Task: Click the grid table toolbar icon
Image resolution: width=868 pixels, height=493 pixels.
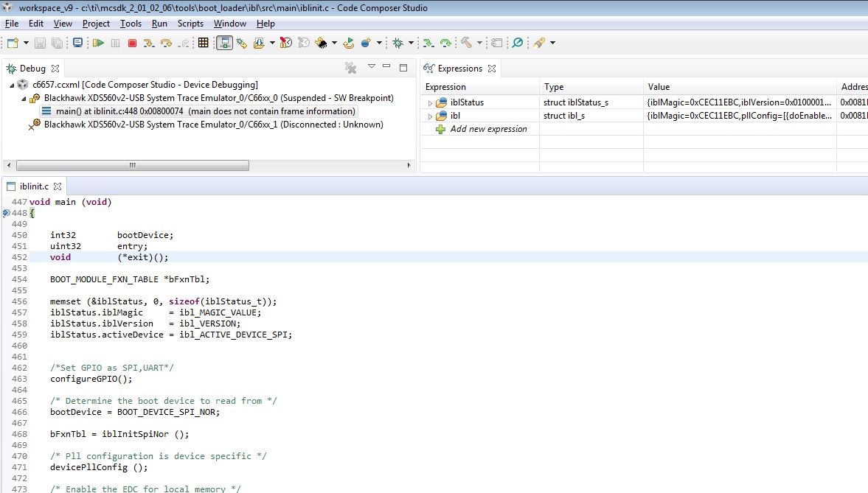Action: click(x=203, y=43)
